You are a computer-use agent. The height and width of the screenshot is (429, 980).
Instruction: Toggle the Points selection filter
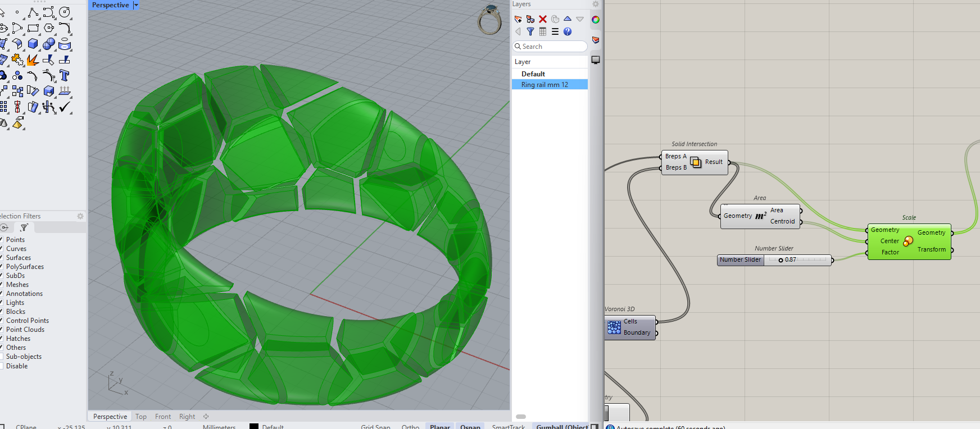click(15, 240)
